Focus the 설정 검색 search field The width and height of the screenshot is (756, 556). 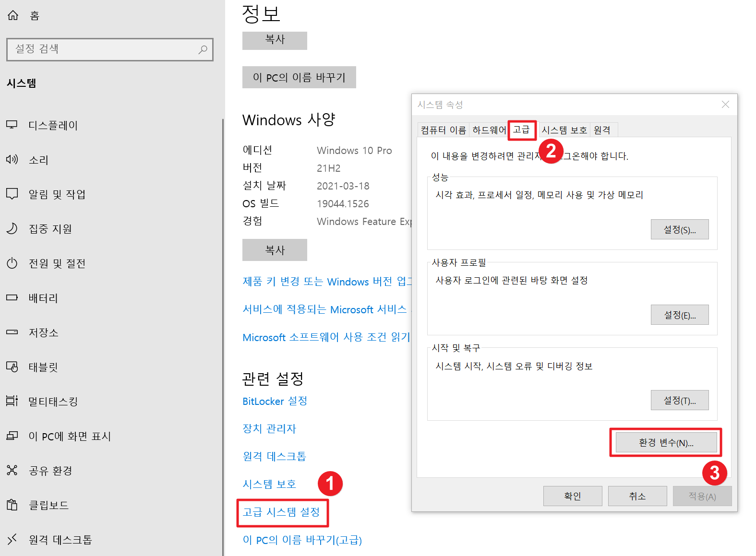110,49
